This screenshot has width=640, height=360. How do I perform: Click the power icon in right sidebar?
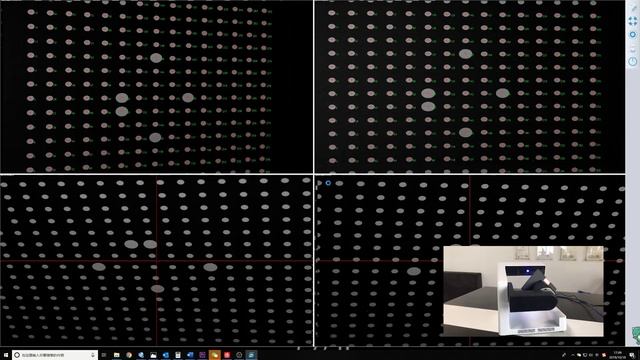[633, 62]
